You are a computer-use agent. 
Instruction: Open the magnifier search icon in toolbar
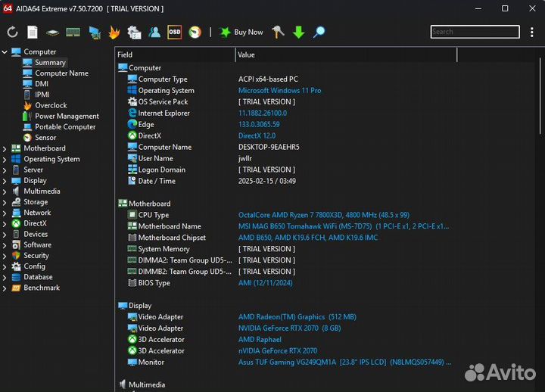click(319, 32)
